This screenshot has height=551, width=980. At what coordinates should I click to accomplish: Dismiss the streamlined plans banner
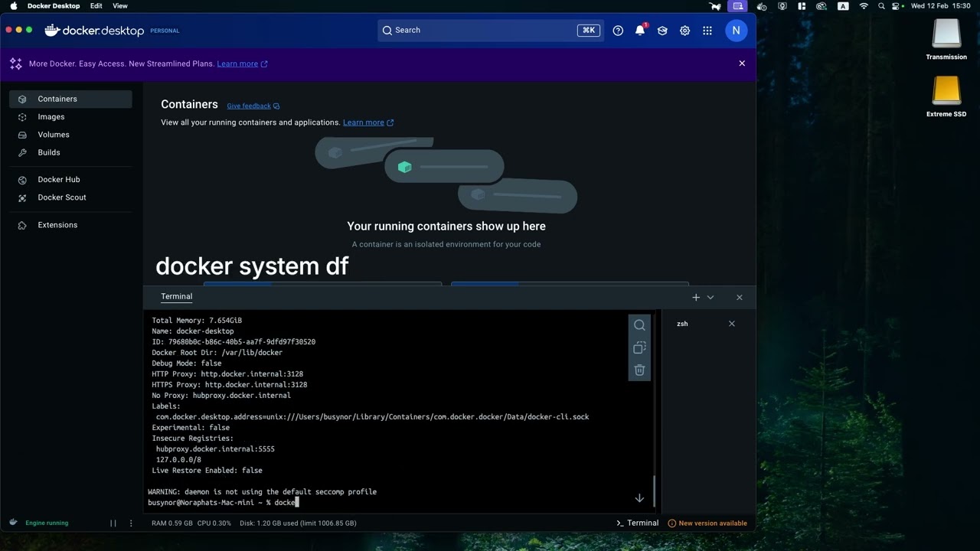pos(742,64)
